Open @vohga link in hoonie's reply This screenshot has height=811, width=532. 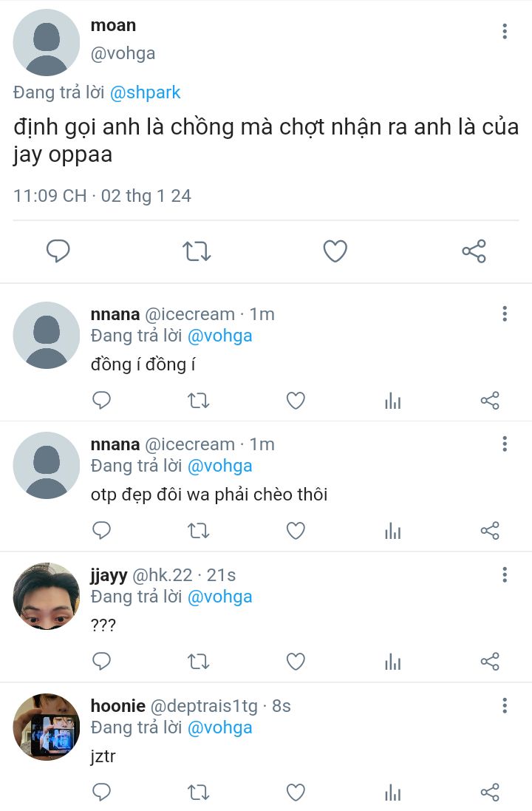pos(219,727)
